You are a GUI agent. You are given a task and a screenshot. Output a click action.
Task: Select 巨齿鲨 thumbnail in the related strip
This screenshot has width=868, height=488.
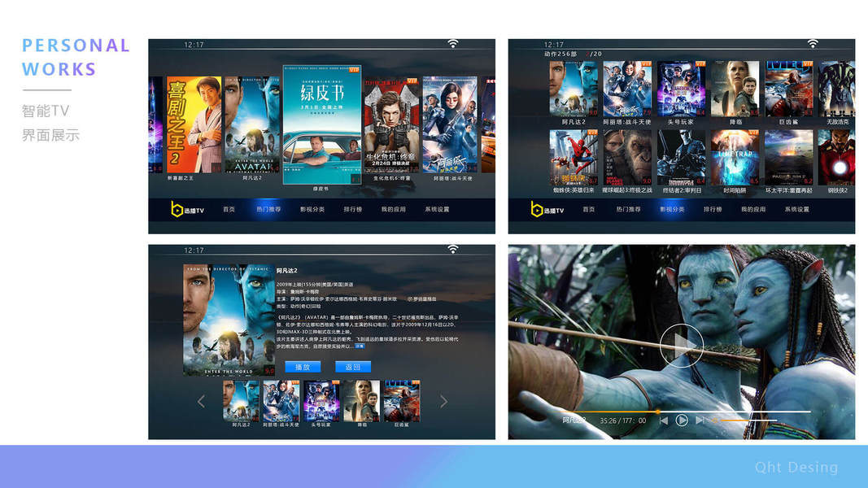401,401
